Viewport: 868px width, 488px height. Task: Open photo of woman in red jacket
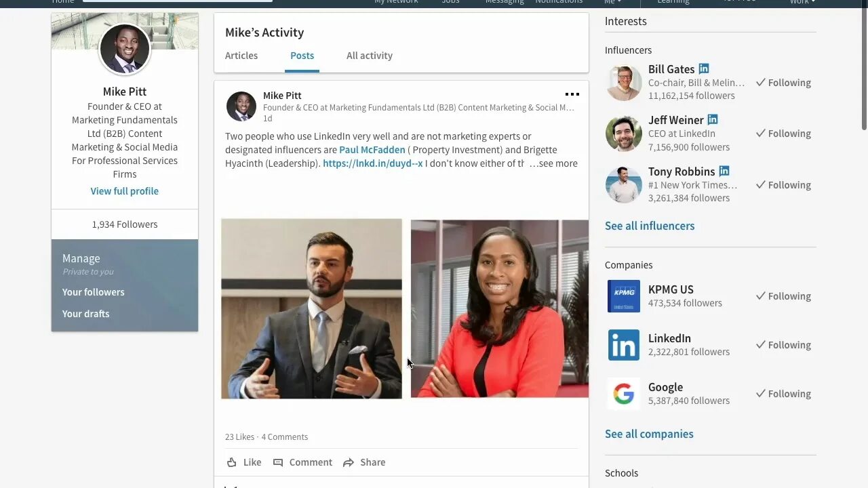coord(500,308)
